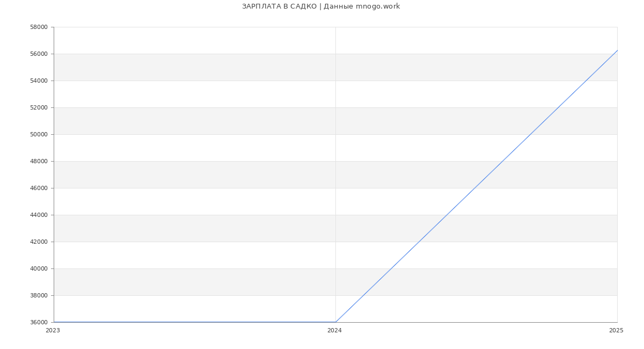Select the 56000 y-axis label

pos(39,54)
